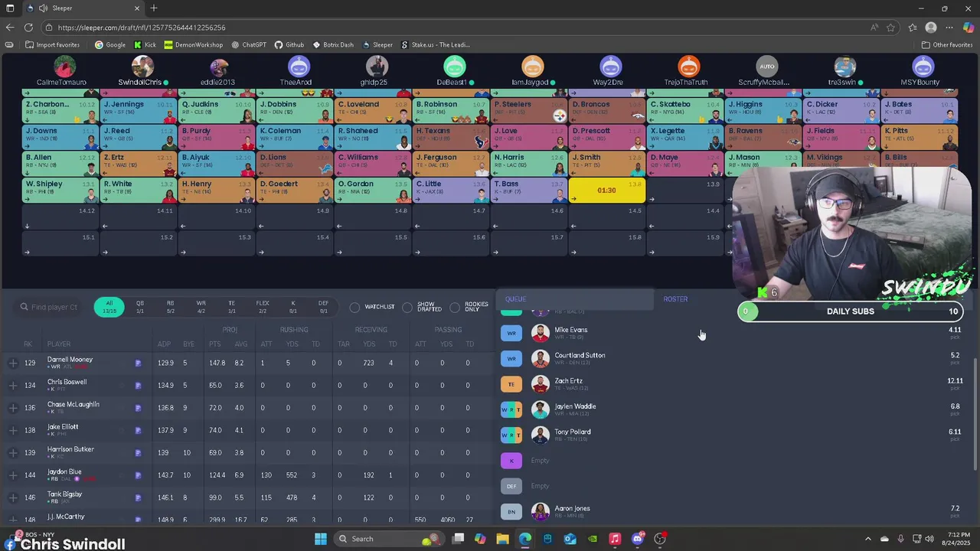Switch to the Queue tab
The height and width of the screenshot is (551, 980).
(515, 299)
